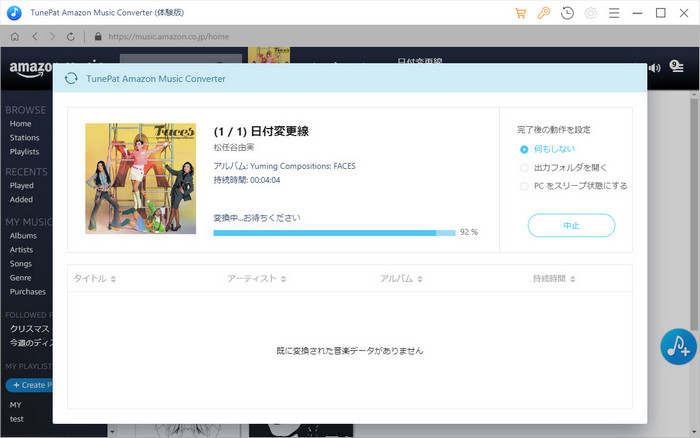Open Genre under My Music

[21, 278]
